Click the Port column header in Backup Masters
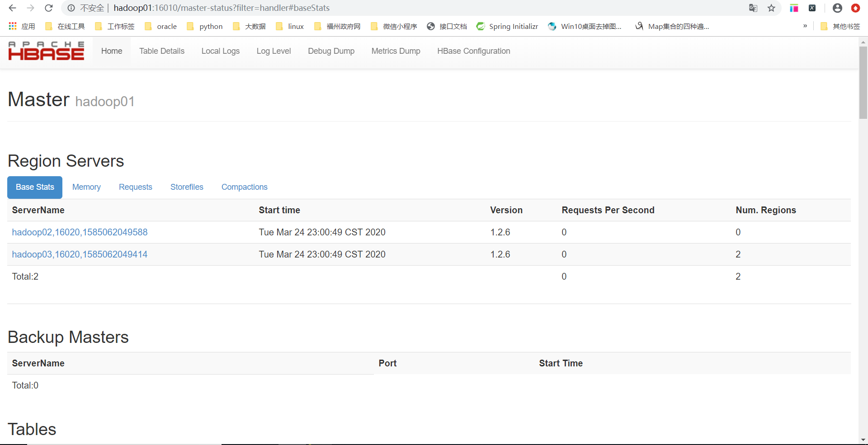 tap(387, 363)
